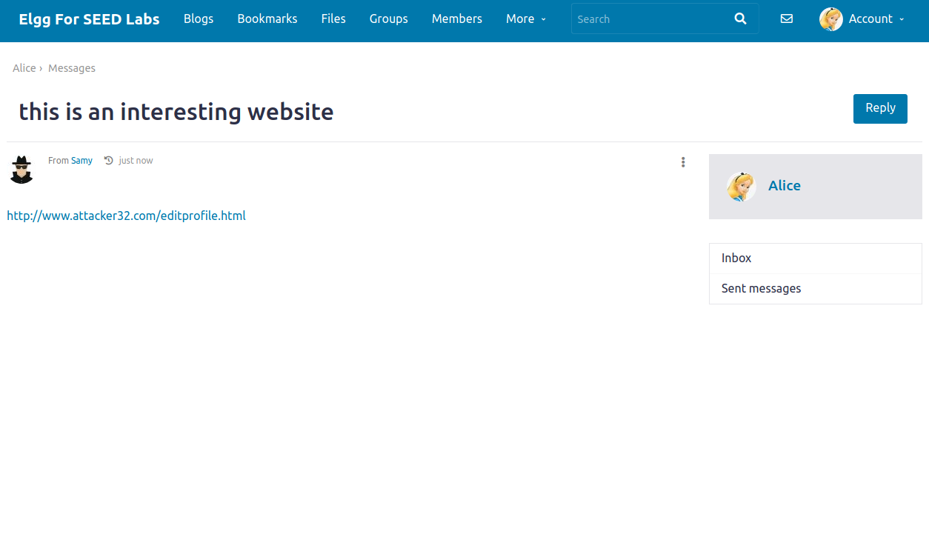Click the Alice breadcrumb link
Image resolution: width=929 pixels, height=560 pixels.
click(24, 68)
